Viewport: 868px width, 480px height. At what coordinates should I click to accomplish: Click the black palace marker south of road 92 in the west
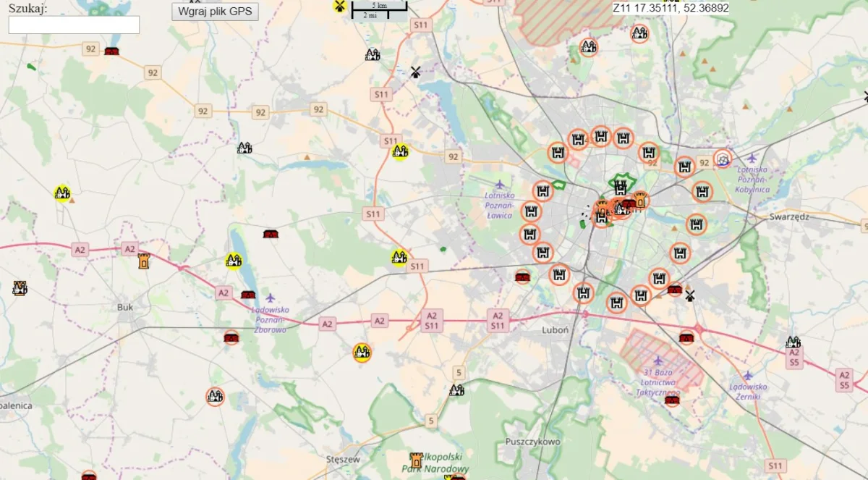(x=244, y=148)
